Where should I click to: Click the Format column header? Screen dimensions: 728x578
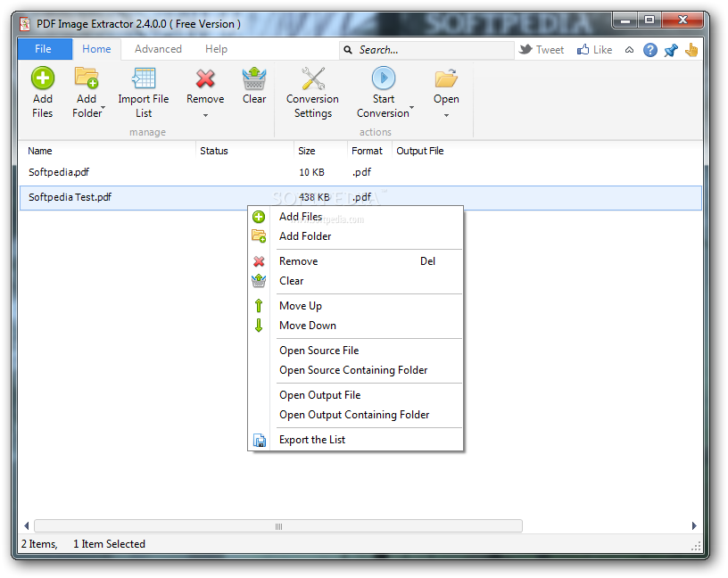(369, 151)
